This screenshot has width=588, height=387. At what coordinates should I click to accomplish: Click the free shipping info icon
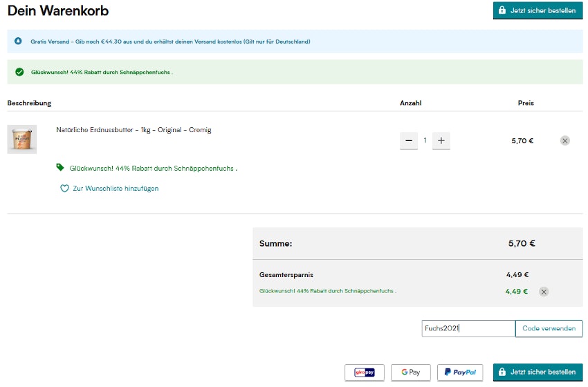click(x=19, y=41)
